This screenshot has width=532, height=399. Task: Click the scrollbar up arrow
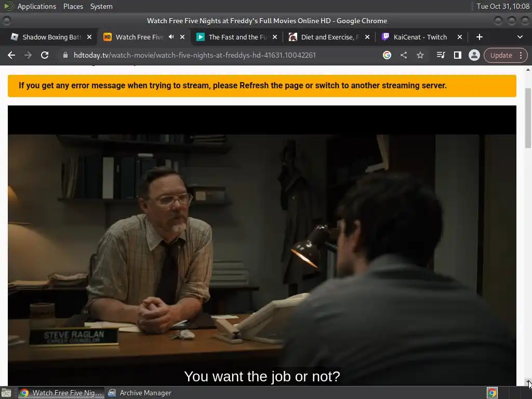[528, 70]
